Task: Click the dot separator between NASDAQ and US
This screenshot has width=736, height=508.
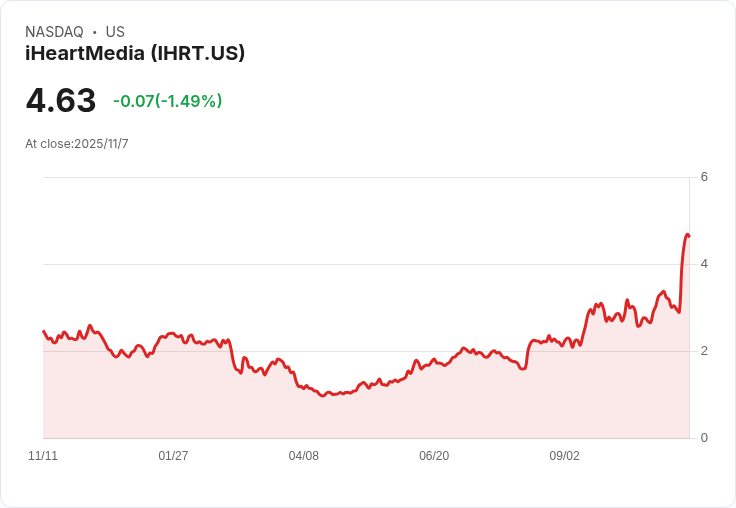Action: 95,32
